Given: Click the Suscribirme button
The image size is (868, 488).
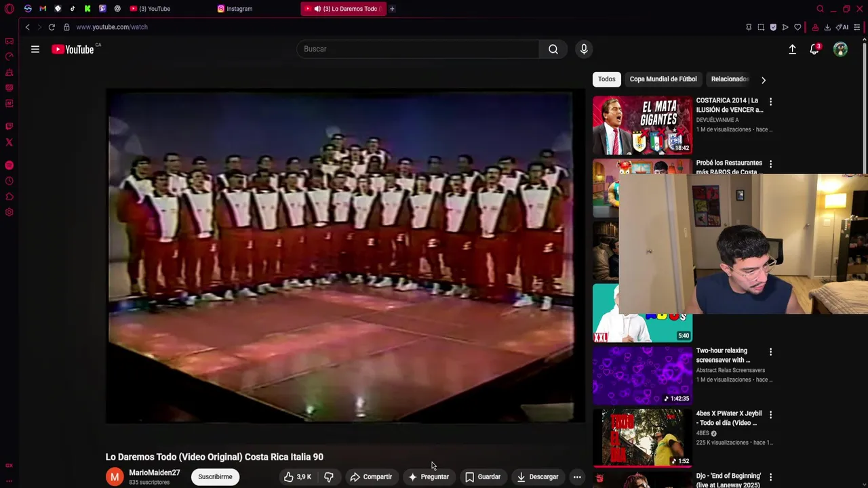Looking at the screenshot, I should click(215, 476).
